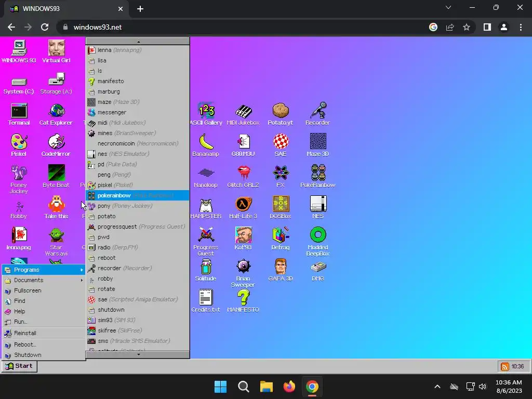Open the System (C:) drive icon
The image size is (532, 399).
coord(19,86)
